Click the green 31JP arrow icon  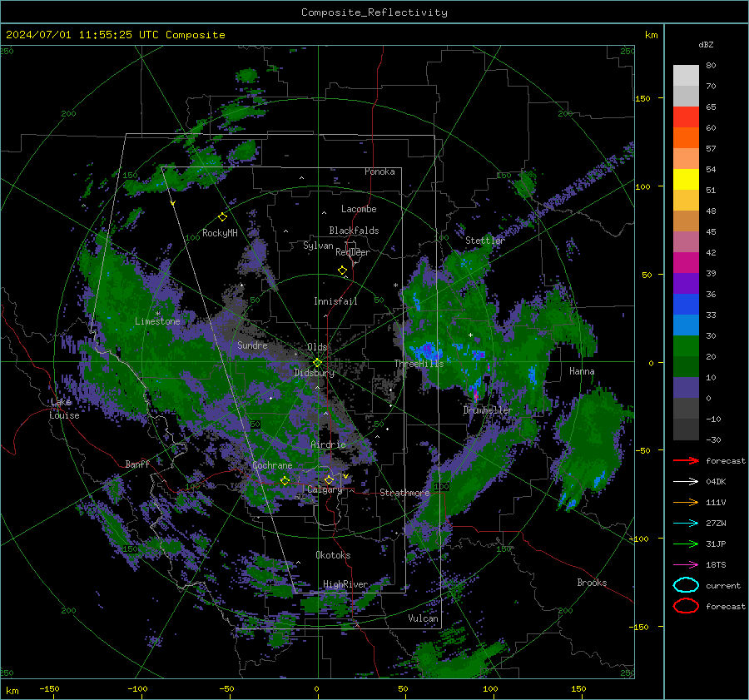click(686, 544)
